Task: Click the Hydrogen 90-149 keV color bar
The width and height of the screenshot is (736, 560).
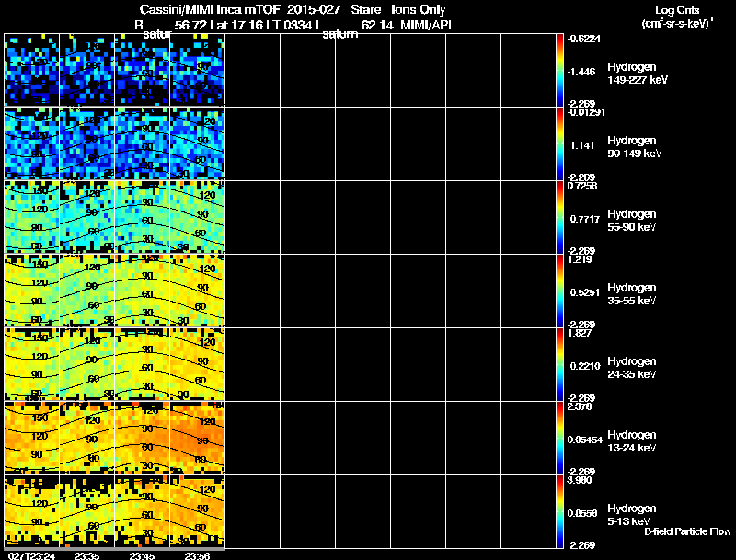Action: (560, 143)
